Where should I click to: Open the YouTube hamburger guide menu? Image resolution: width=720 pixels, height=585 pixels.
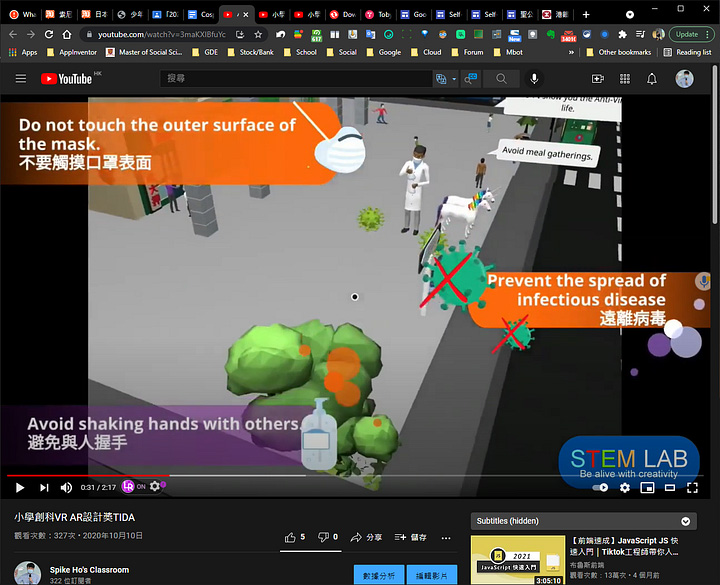coord(20,78)
